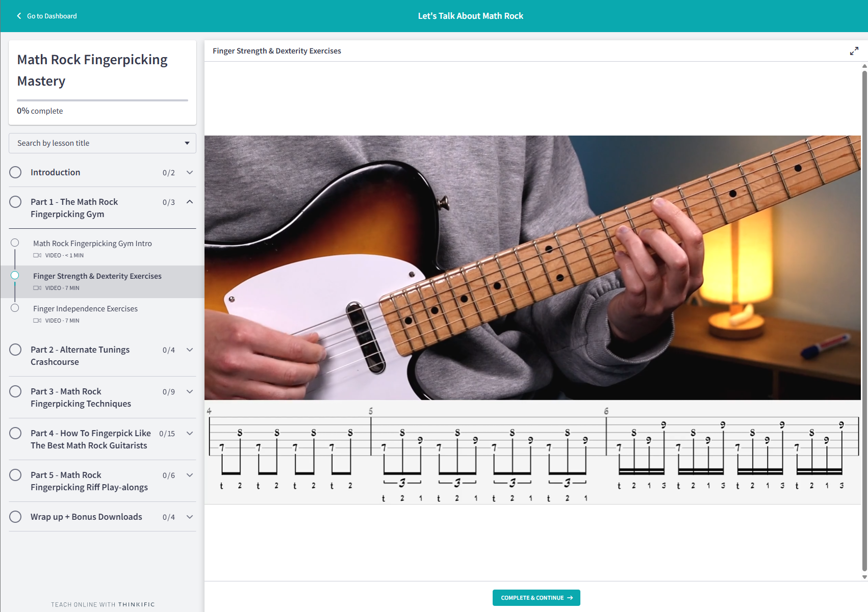The image size is (868, 612).
Task: Open the Search by lesson title dropdown
Action: point(102,143)
